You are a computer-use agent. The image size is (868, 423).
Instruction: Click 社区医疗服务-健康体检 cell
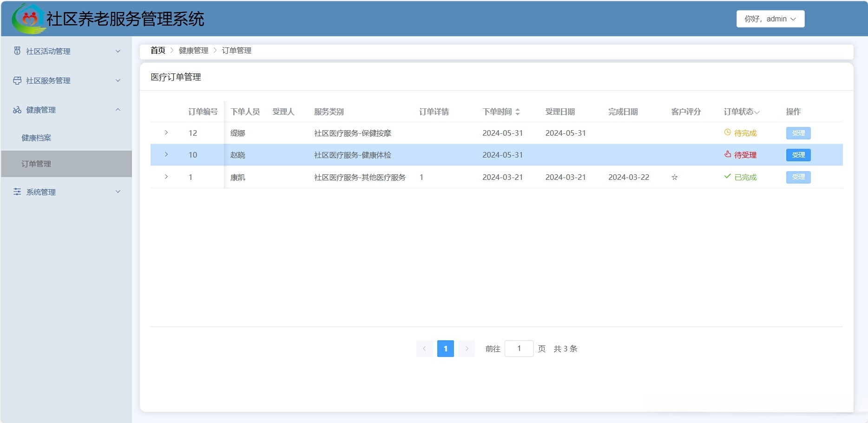(x=353, y=155)
